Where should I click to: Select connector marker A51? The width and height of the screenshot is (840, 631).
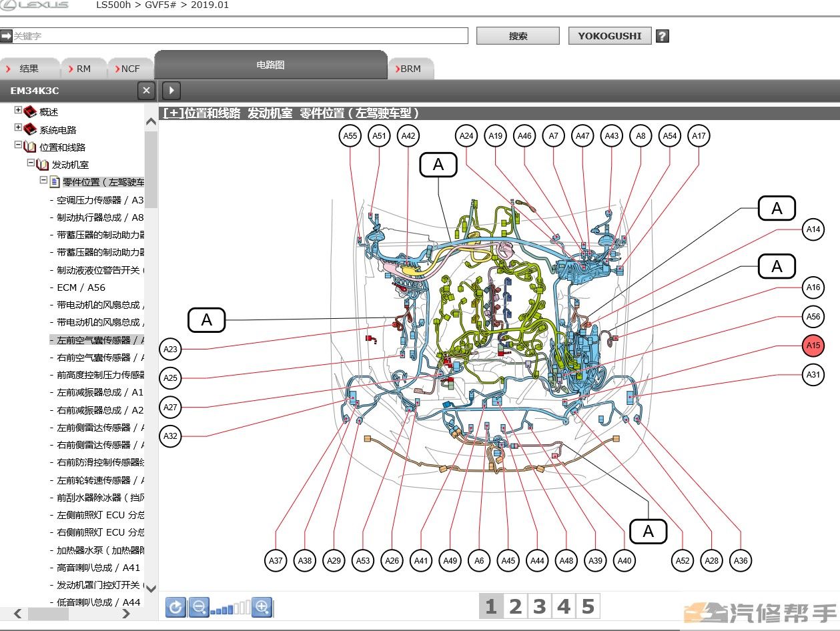(379, 136)
